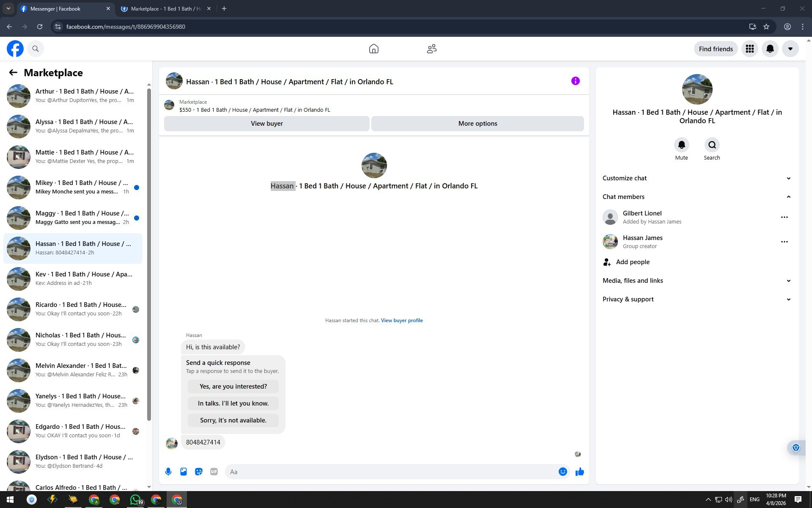Screen dimensions: 812x508
Task: Open WhatsApp from the Windows taskbar
Action: 135,500
